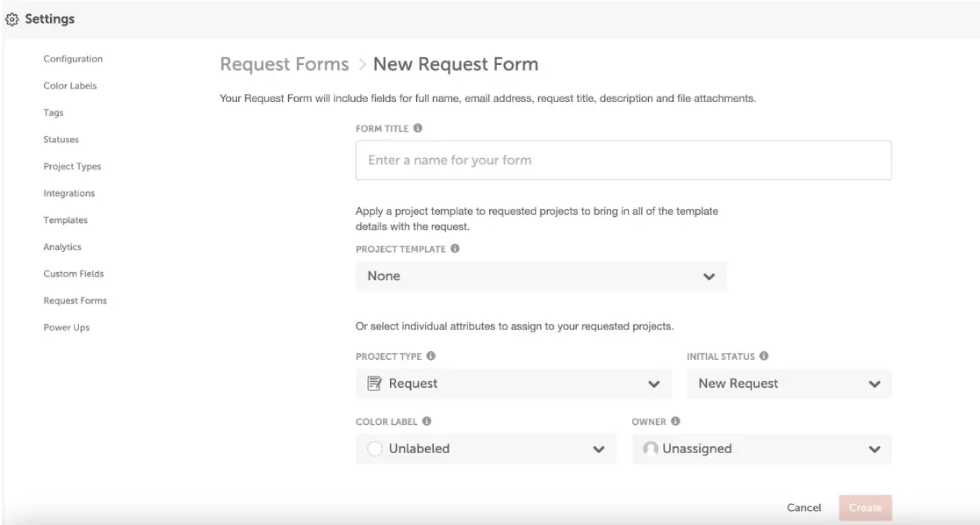
Task: Click the info icon beside Form Title
Action: 418,128
